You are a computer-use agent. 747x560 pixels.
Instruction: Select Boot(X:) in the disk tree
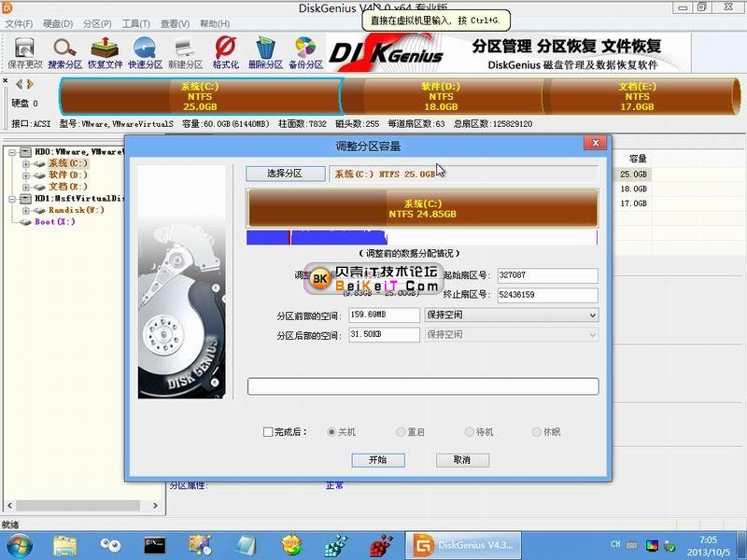tap(55, 222)
